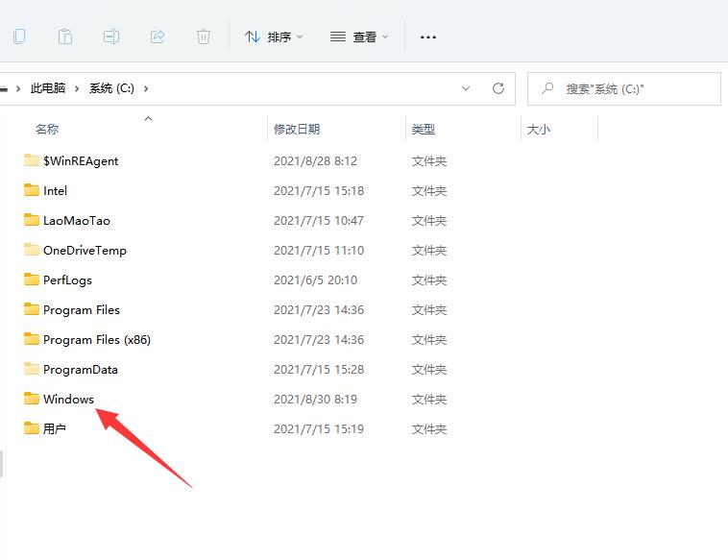Select the Windows folder
The height and width of the screenshot is (560, 728).
(x=68, y=400)
